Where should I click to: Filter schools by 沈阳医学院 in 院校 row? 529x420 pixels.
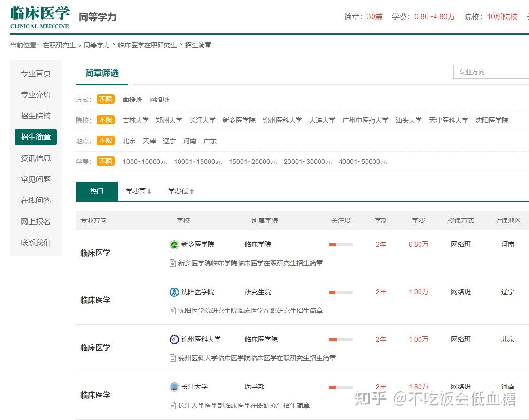coord(491,120)
